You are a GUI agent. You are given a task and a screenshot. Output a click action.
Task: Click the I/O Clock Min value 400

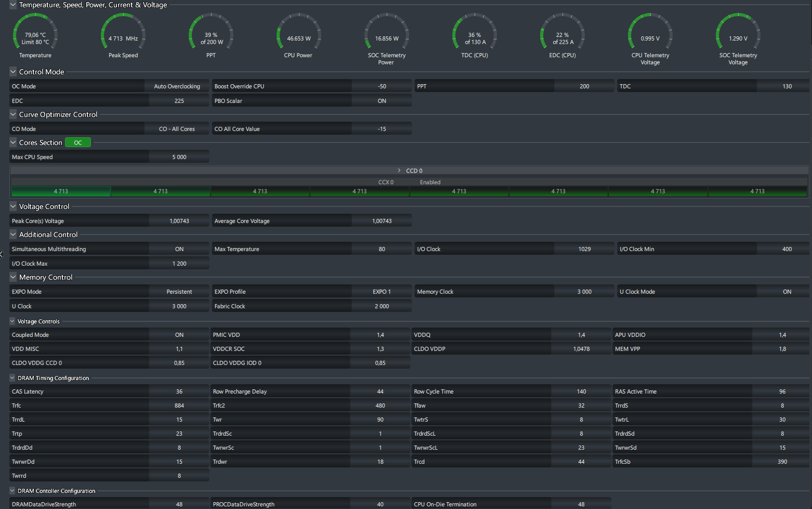[x=787, y=249]
